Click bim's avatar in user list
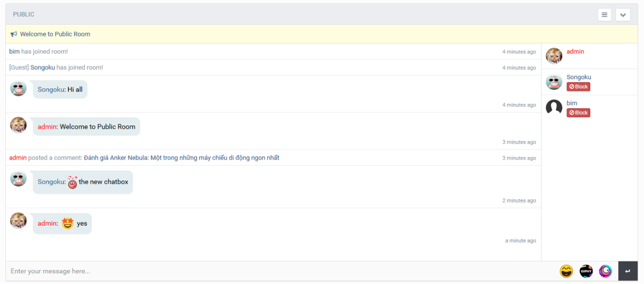The height and width of the screenshot is (284, 644). point(554,108)
